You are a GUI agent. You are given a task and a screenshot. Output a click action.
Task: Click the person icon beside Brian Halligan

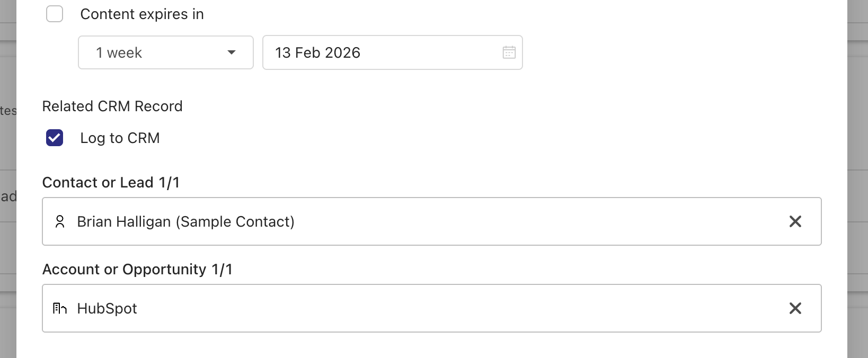click(x=60, y=221)
